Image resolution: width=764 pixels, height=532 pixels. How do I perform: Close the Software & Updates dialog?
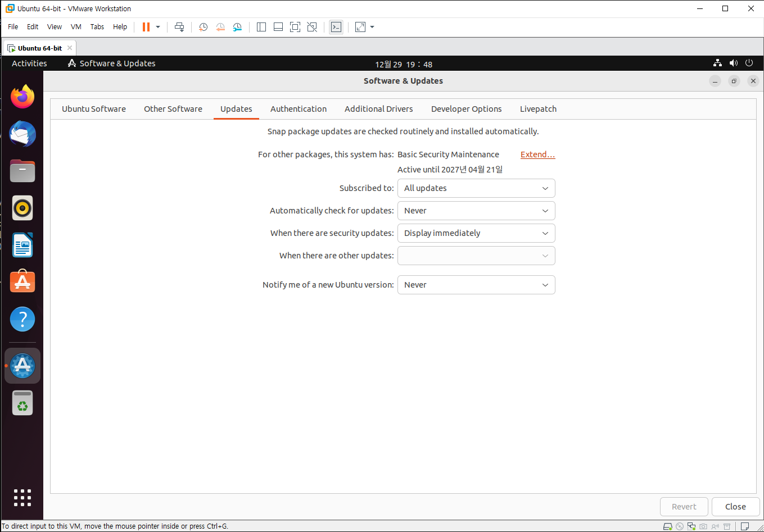(x=735, y=507)
